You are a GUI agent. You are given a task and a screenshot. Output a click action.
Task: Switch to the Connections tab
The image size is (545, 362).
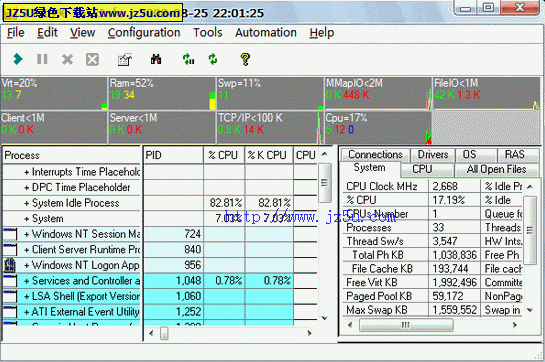click(375, 154)
